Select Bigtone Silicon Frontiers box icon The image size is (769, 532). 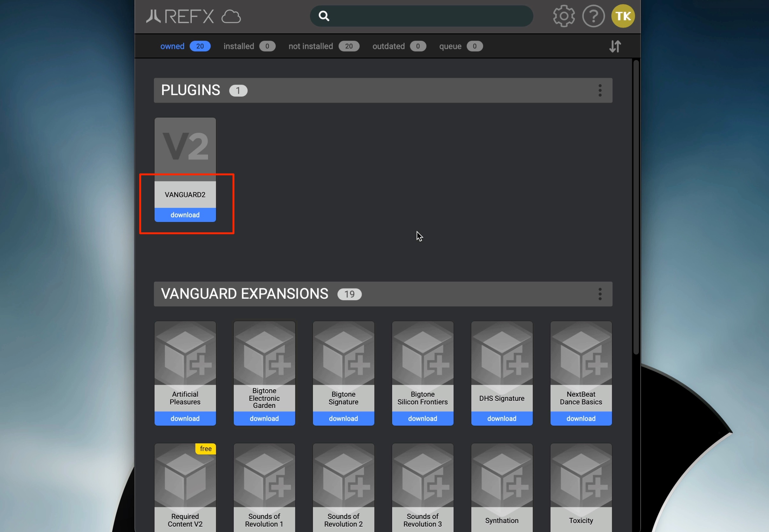[x=423, y=353]
